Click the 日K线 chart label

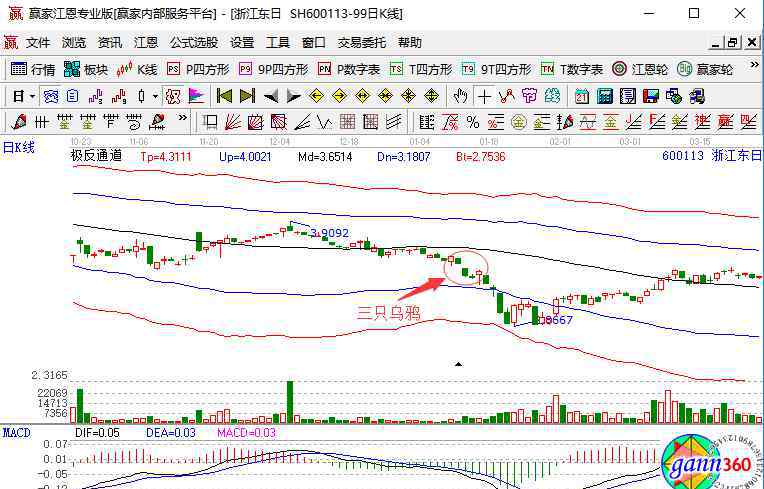click(19, 147)
